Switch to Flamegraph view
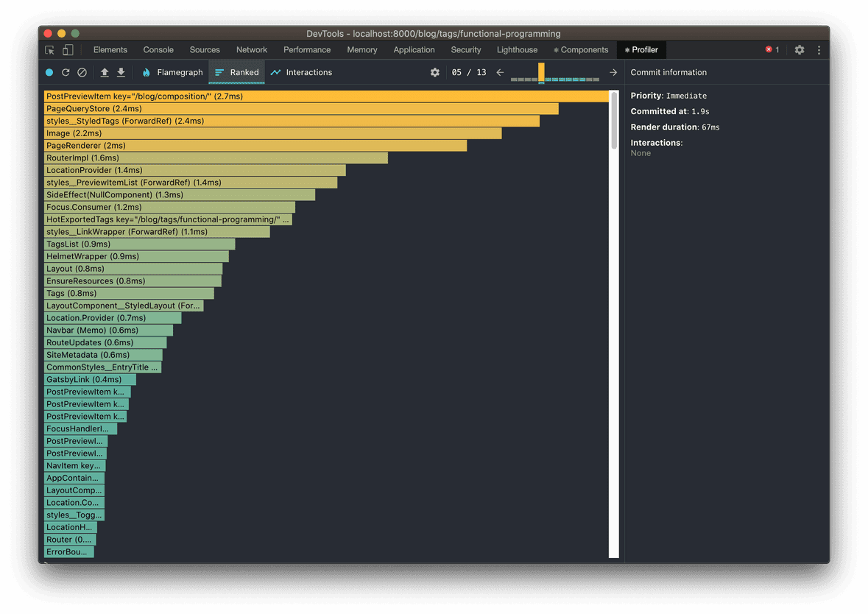This screenshot has height=614, width=868. [172, 72]
